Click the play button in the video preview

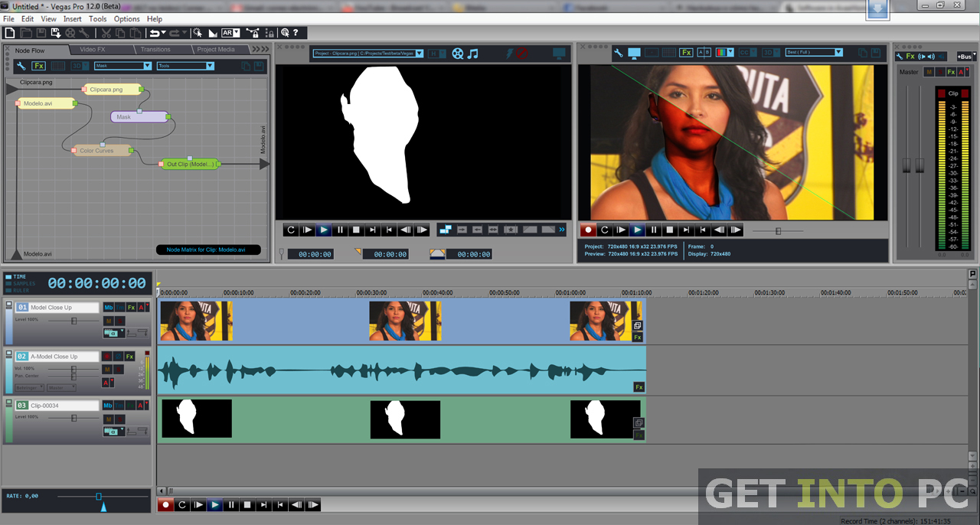point(637,230)
